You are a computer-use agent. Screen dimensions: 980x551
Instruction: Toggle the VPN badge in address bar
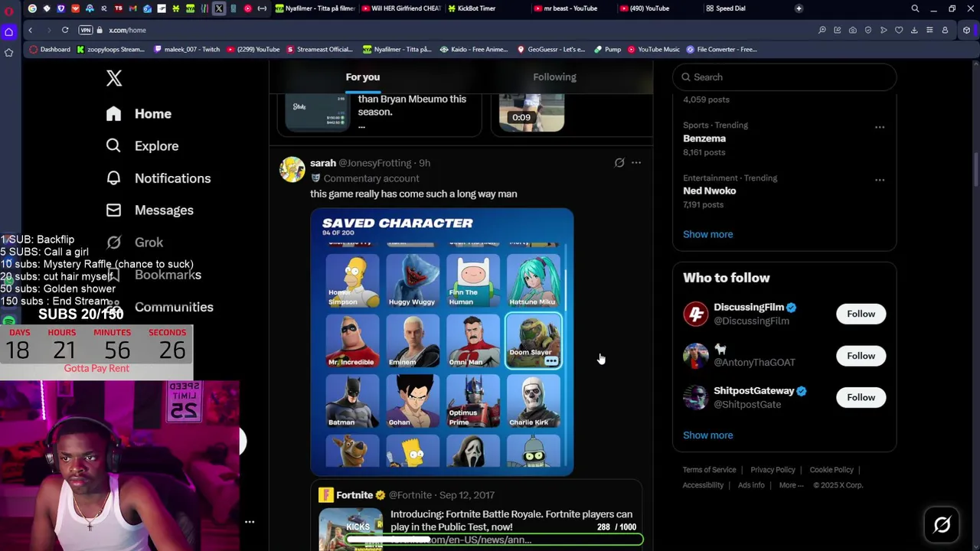86,30
